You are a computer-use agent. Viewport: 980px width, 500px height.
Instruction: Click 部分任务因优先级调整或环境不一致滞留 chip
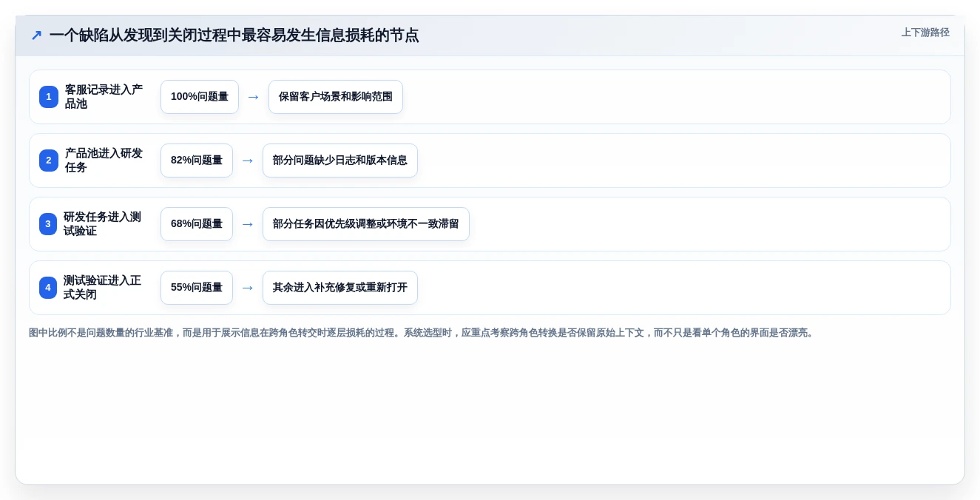(366, 224)
